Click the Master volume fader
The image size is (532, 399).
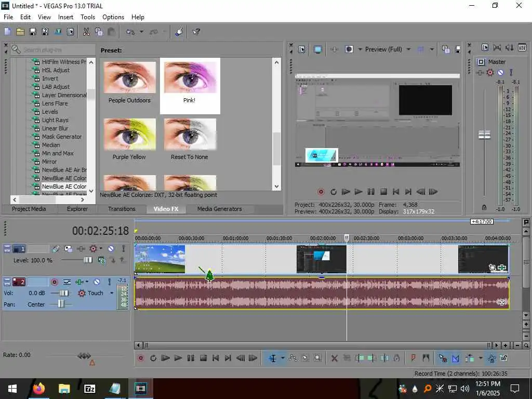click(484, 135)
